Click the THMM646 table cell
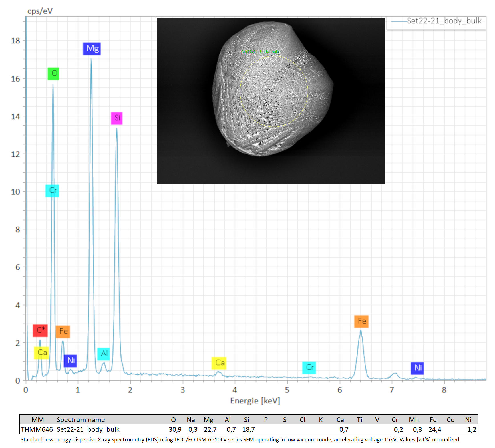 [37, 429]
